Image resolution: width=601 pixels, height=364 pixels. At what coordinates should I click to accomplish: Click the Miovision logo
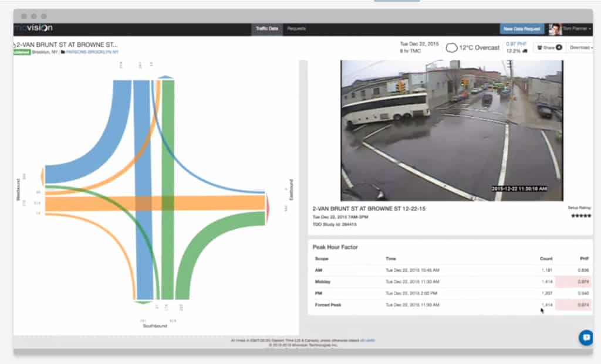(33, 28)
